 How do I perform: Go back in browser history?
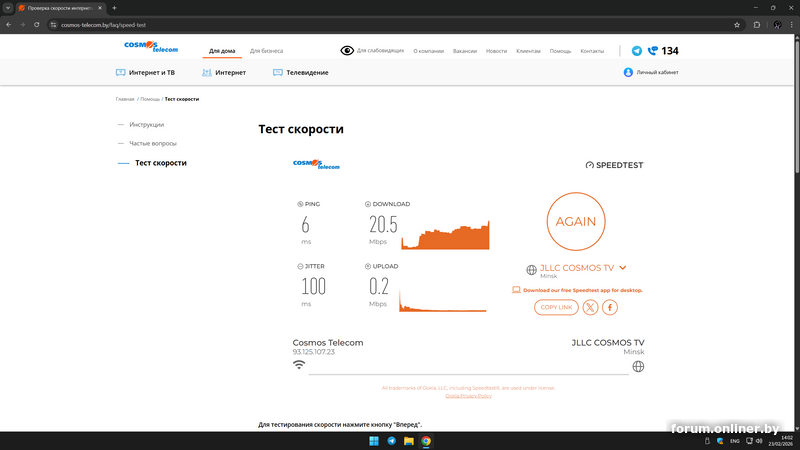9,24
